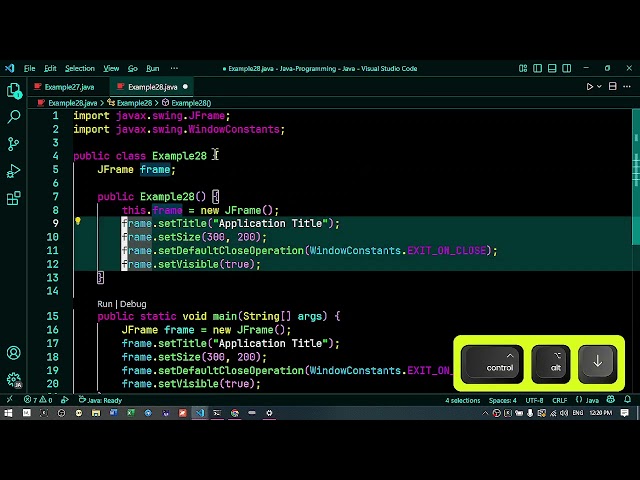Open the Manage gear icon
The width and height of the screenshot is (640, 480).
13,380
